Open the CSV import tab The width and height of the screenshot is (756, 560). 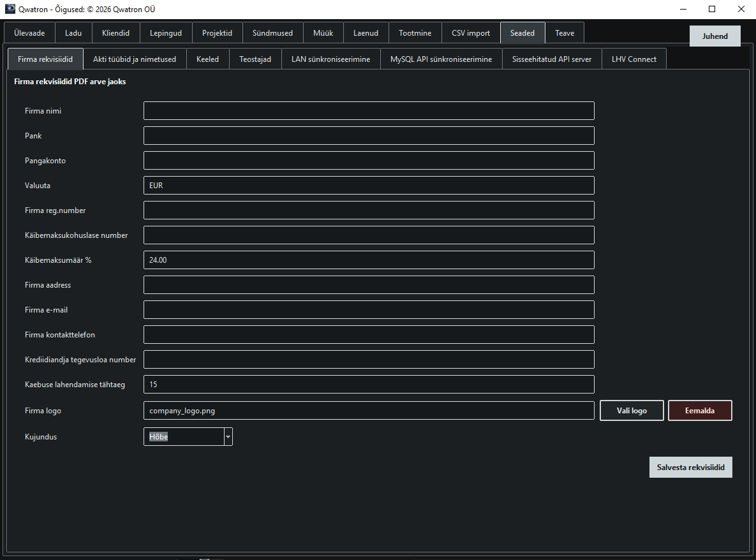471,33
